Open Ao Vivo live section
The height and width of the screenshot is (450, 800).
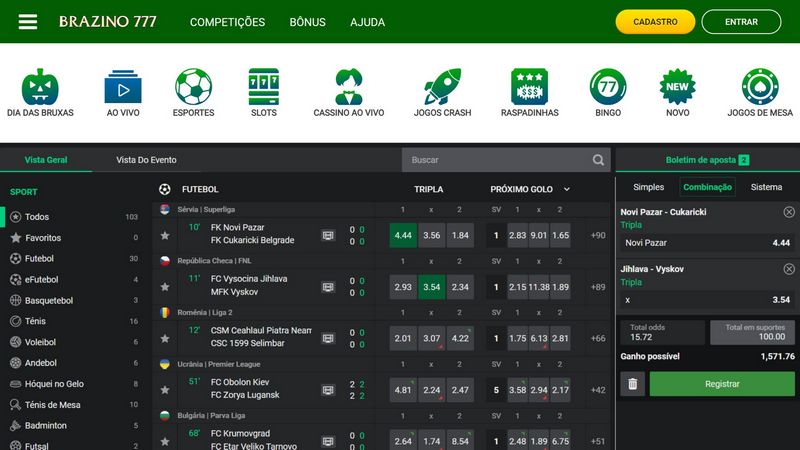coord(123,92)
